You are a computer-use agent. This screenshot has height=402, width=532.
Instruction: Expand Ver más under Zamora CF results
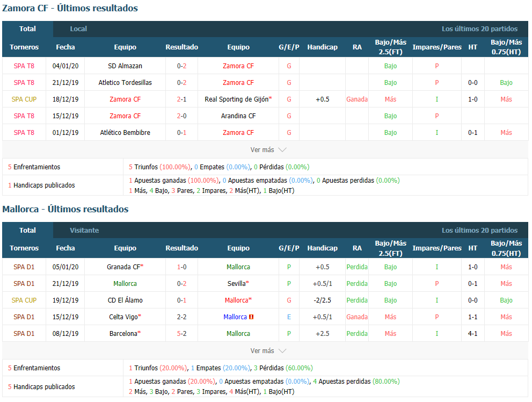tap(268, 150)
